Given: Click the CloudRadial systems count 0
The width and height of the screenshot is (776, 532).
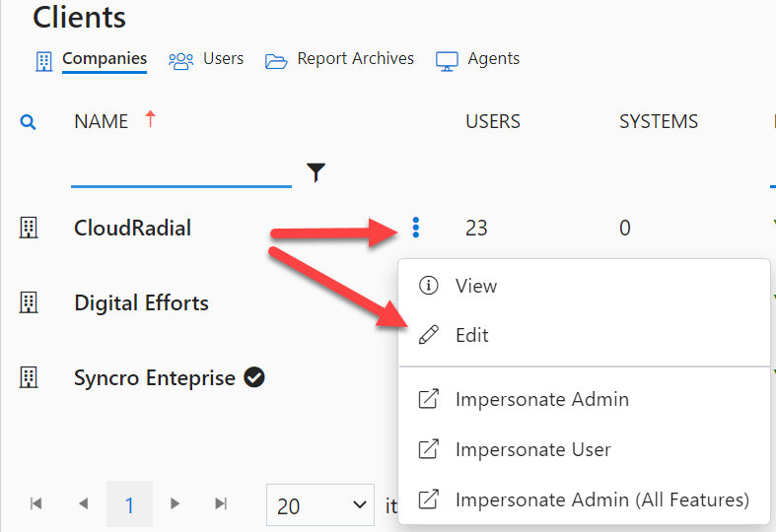Looking at the screenshot, I should pos(624,228).
